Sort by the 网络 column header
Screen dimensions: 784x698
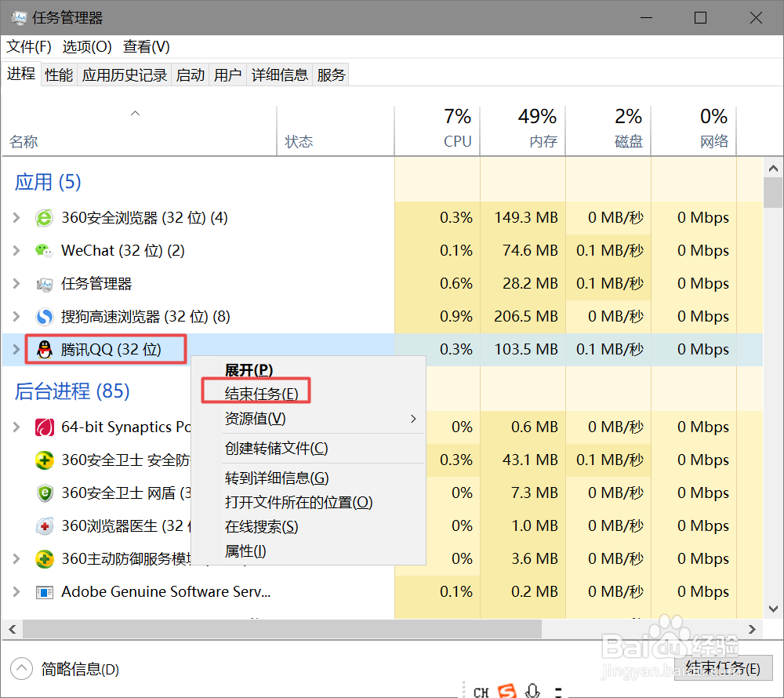coord(694,131)
